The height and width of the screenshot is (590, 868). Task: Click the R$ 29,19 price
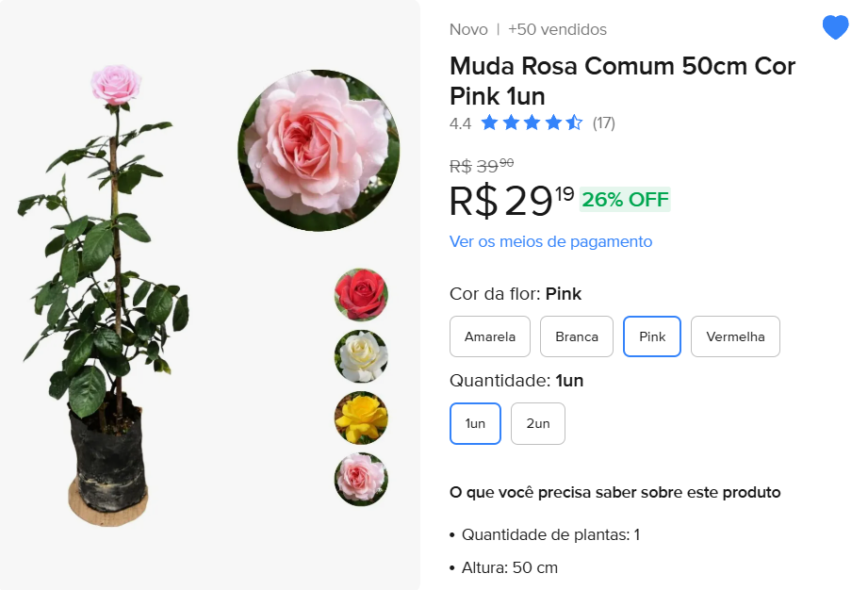[512, 200]
